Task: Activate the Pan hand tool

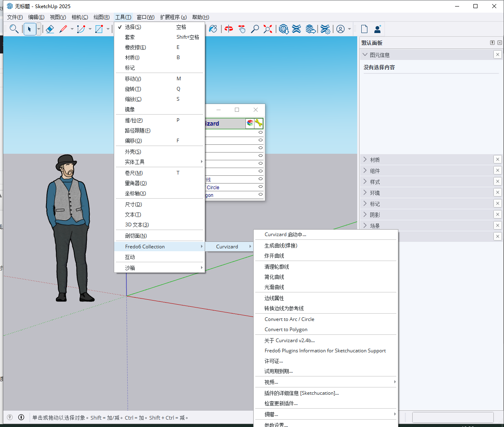Action: point(242,29)
